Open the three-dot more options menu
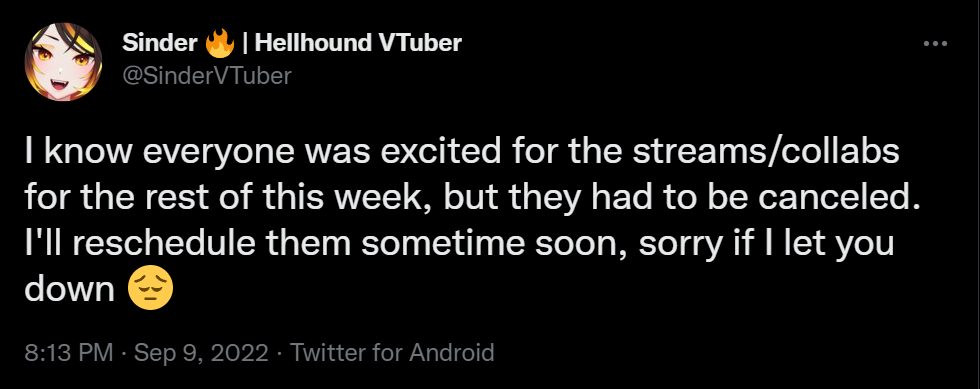The image size is (980, 389). click(x=935, y=44)
